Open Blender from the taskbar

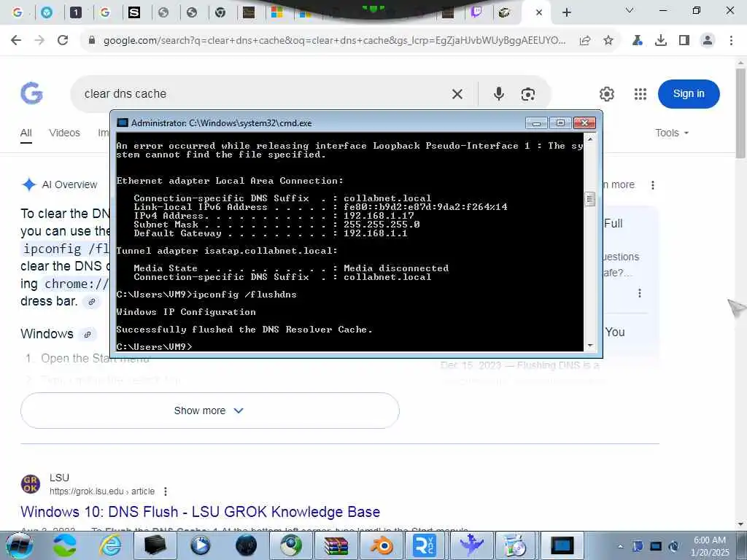pos(382,545)
